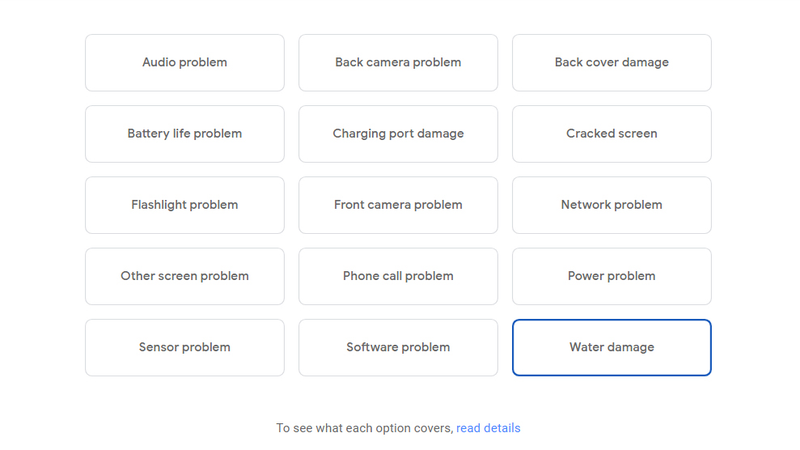The width and height of the screenshot is (800, 450).
Task: Open the read details link
Action: tap(488, 428)
